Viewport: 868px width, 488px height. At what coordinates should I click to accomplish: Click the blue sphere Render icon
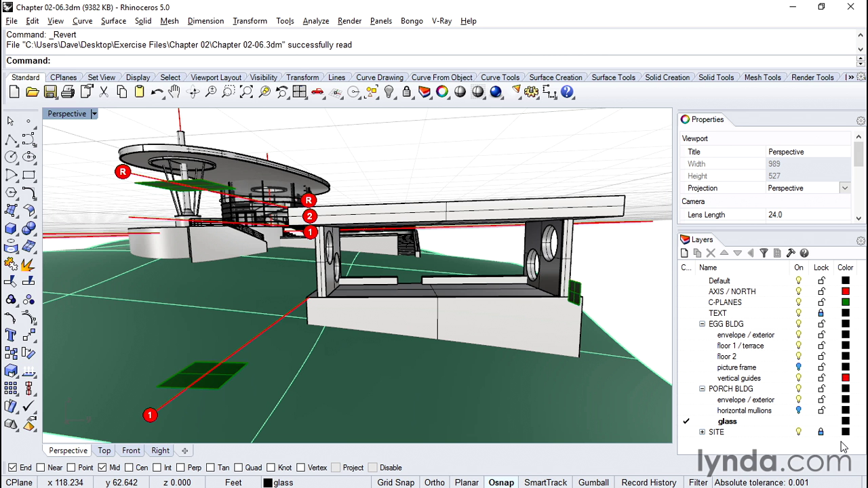pyautogui.click(x=496, y=92)
